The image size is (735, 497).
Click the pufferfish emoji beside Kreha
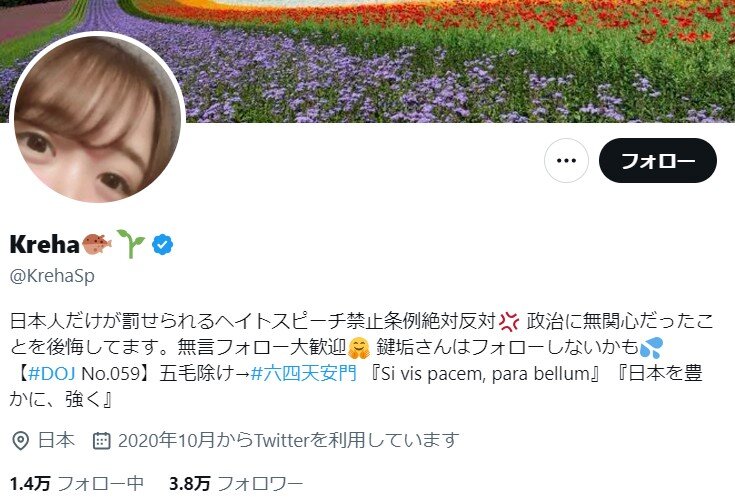point(97,244)
